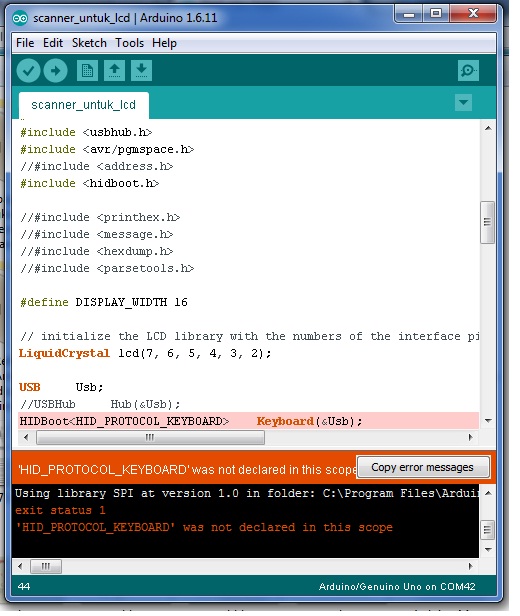Click the '#include <usbhub.h>' line
The image size is (520, 616).
[86, 132]
